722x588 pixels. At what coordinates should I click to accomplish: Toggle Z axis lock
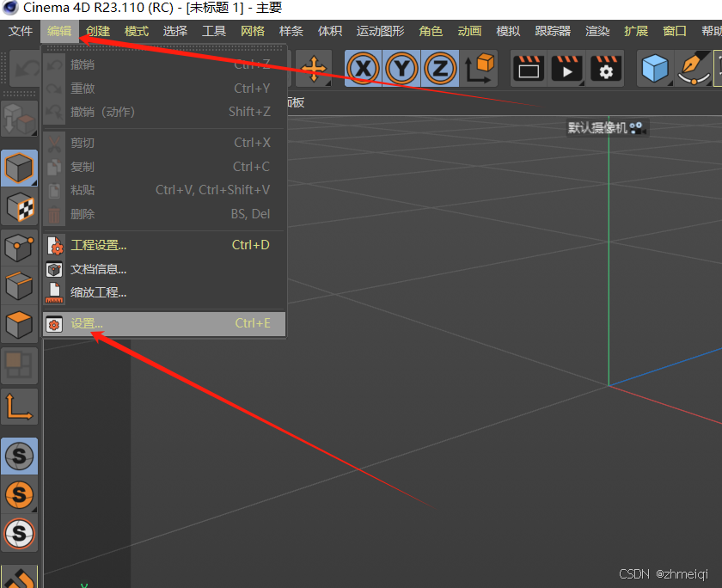(x=440, y=69)
